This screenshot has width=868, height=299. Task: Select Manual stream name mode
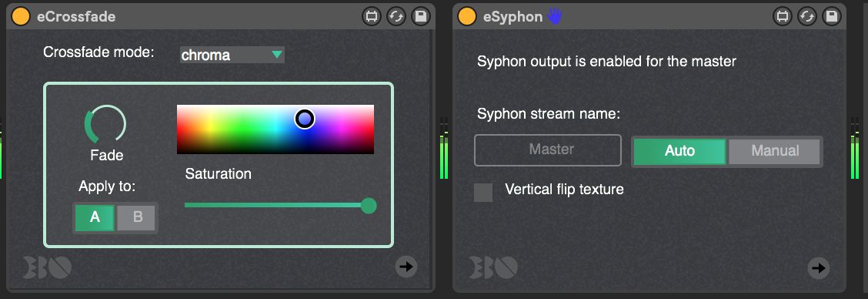point(774,151)
